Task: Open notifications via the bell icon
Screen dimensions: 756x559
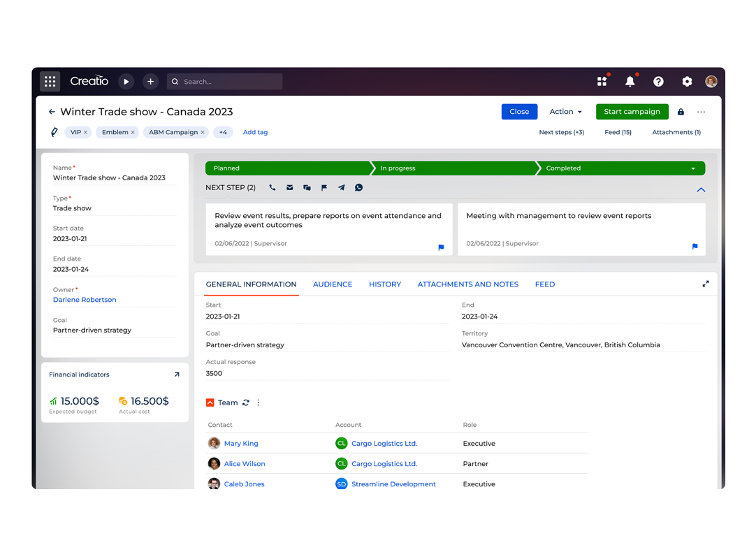Action: click(x=630, y=81)
